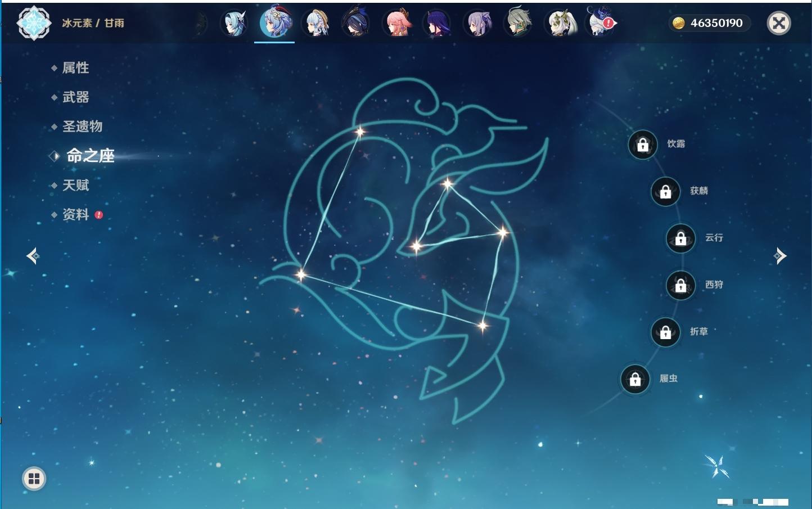Switch to the gray-green-haired character portrait
This screenshot has height=509, width=812.
pyautogui.click(x=518, y=23)
